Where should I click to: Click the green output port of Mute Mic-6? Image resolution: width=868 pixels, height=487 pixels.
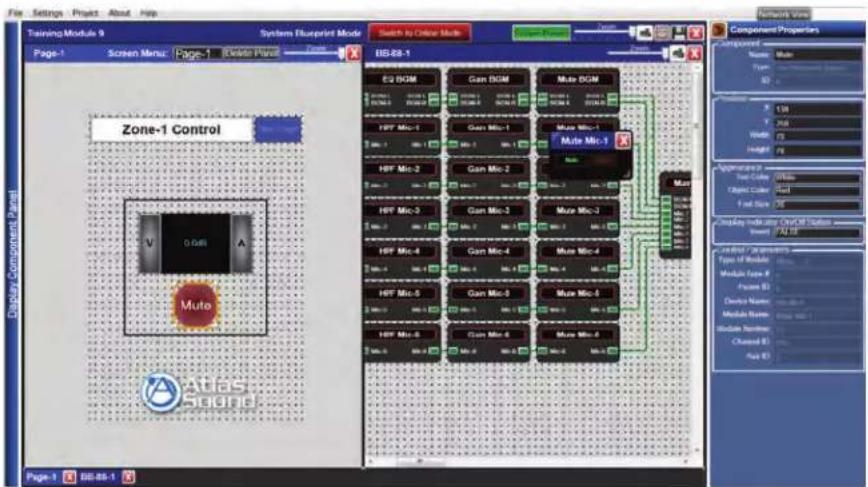612,350
